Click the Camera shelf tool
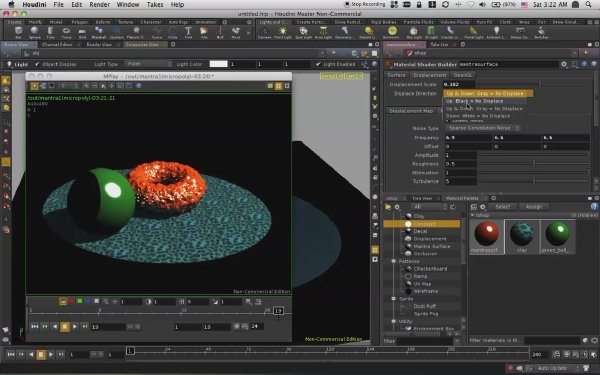The image size is (600, 375). point(264,32)
